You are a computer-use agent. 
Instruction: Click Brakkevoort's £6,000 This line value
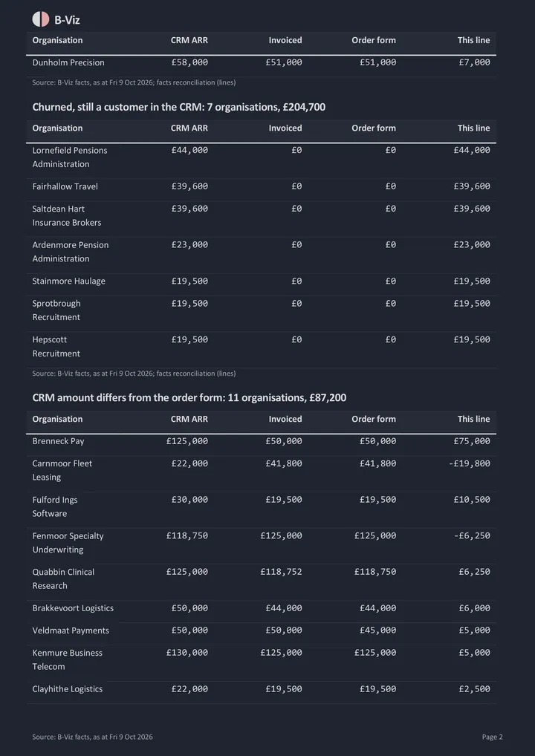474,608
